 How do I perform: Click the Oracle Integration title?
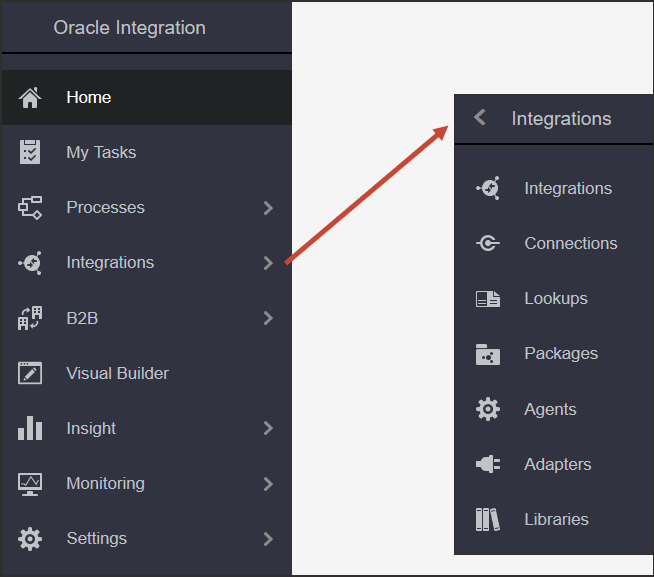click(x=129, y=28)
